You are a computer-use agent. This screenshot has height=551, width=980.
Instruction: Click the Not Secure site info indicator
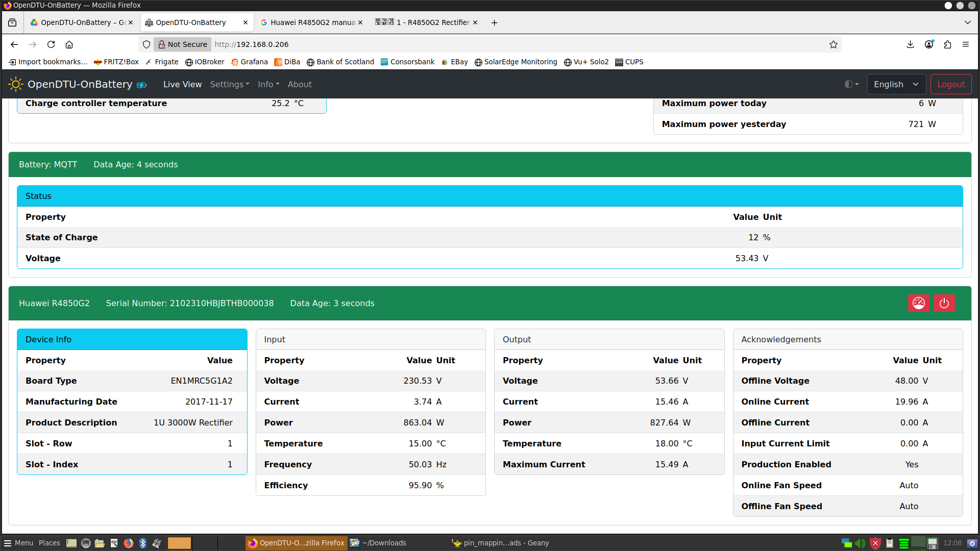183,44
